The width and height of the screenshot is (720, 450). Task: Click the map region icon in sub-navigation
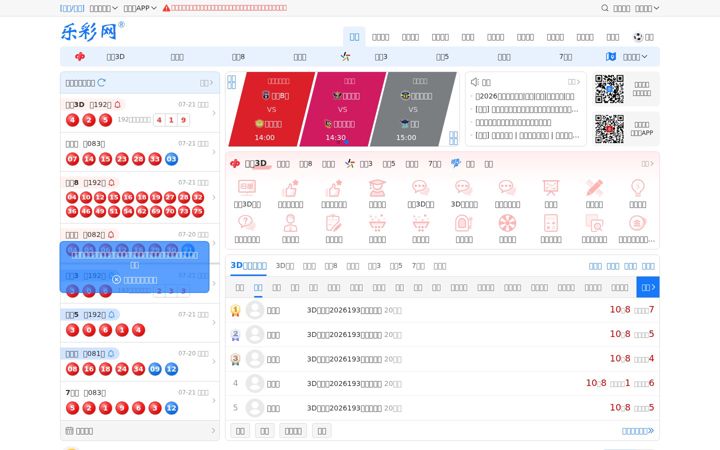pos(611,56)
